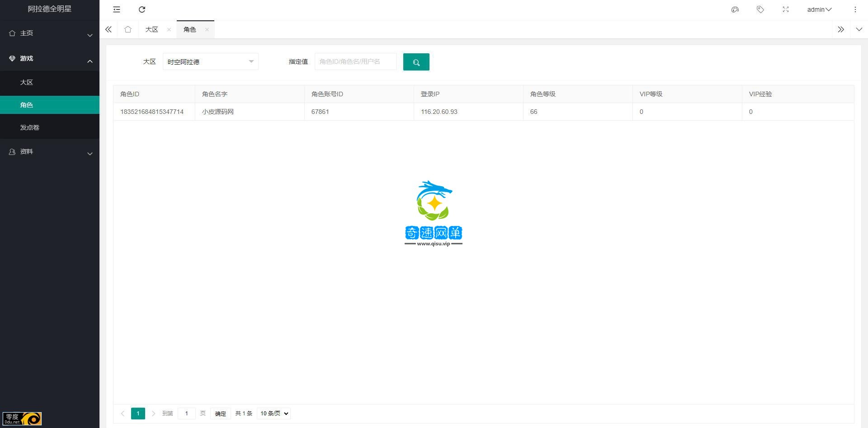Change the 10 条/页 page size selector
Viewport: 868px width, 428px height.
pos(274,414)
